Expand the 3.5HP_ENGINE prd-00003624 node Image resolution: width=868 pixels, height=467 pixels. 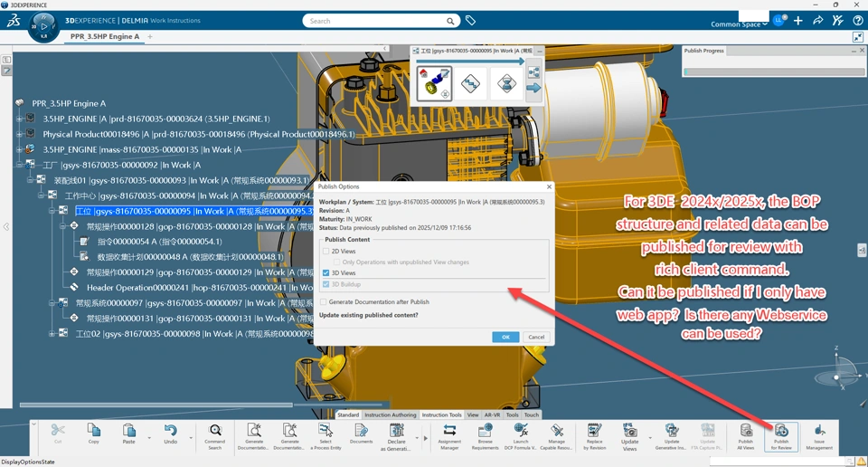point(20,119)
